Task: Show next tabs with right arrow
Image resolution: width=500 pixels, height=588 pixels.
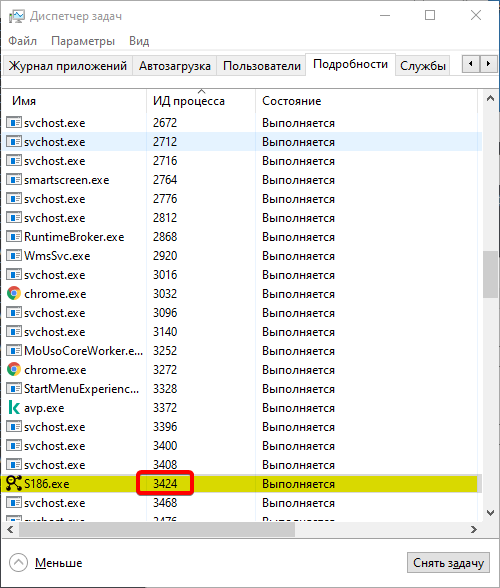Action: click(x=488, y=64)
